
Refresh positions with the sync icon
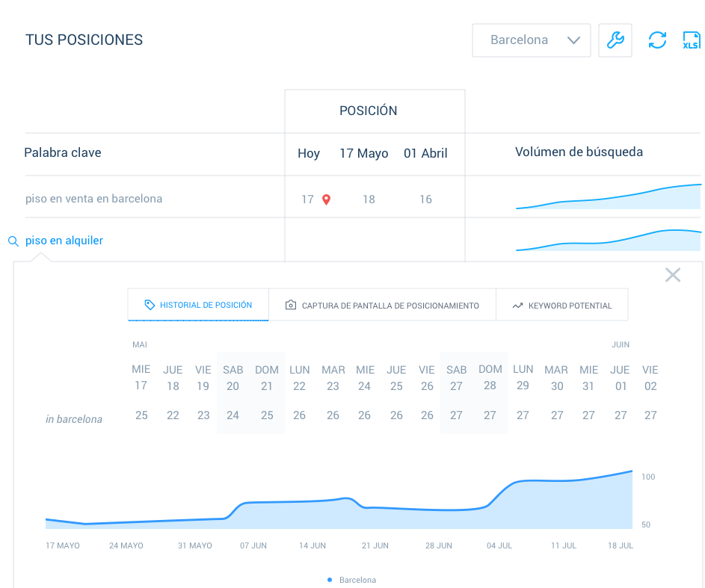(x=657, y=40)
